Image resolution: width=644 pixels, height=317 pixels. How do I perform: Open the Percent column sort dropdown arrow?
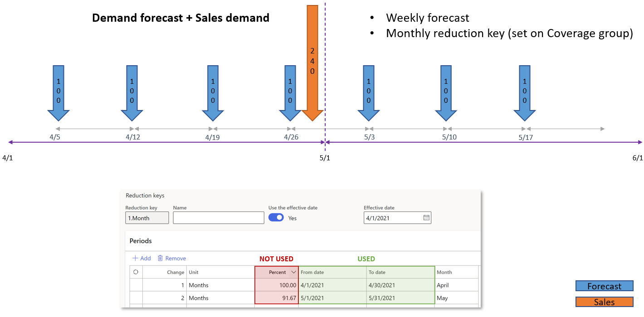click(293, 273)
